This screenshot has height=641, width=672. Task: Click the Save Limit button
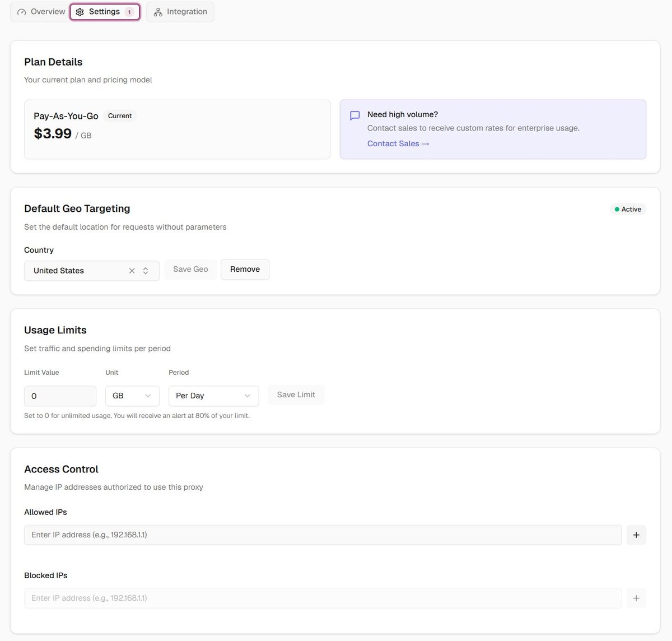296,395
